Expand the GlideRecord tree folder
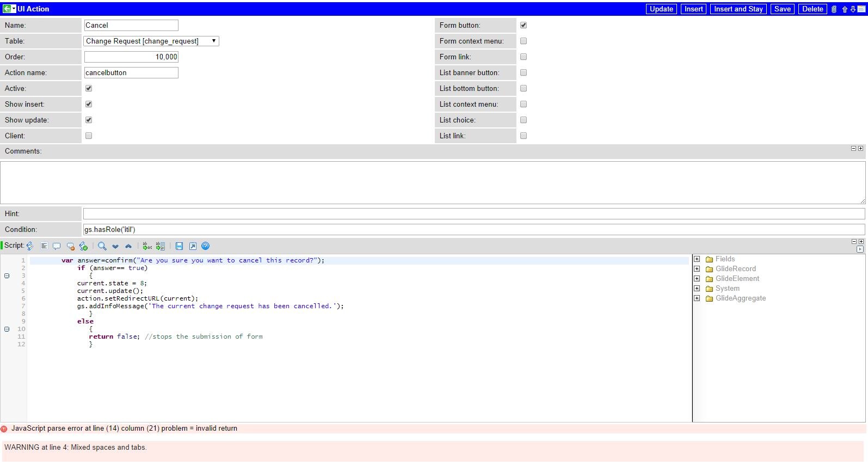 click(697, 269)
